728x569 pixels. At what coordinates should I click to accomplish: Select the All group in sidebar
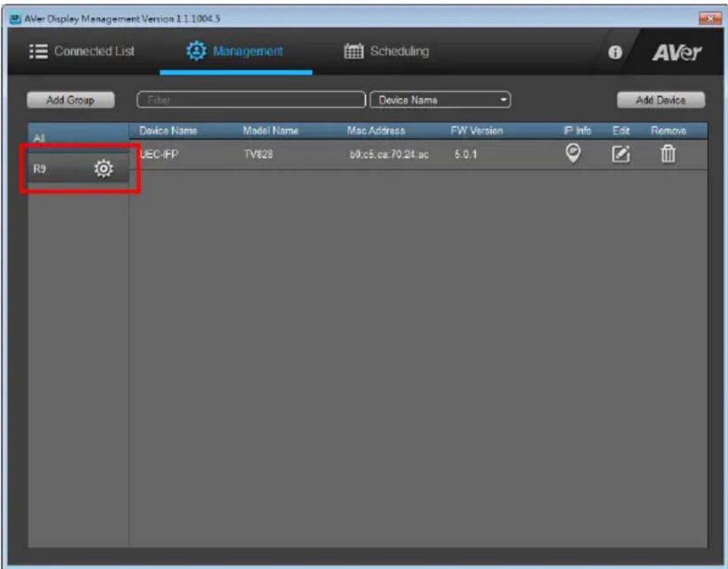click(78, 137)
